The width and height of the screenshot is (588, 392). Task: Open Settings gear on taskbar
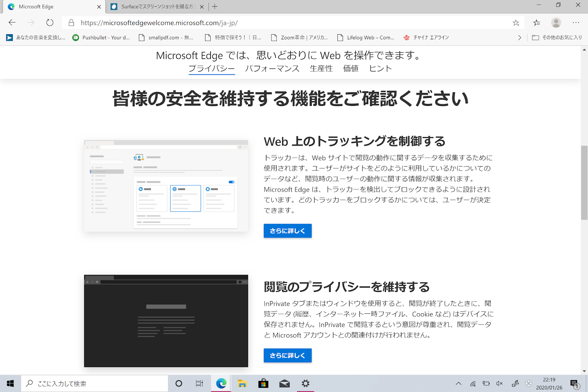[x=305, y=384]
